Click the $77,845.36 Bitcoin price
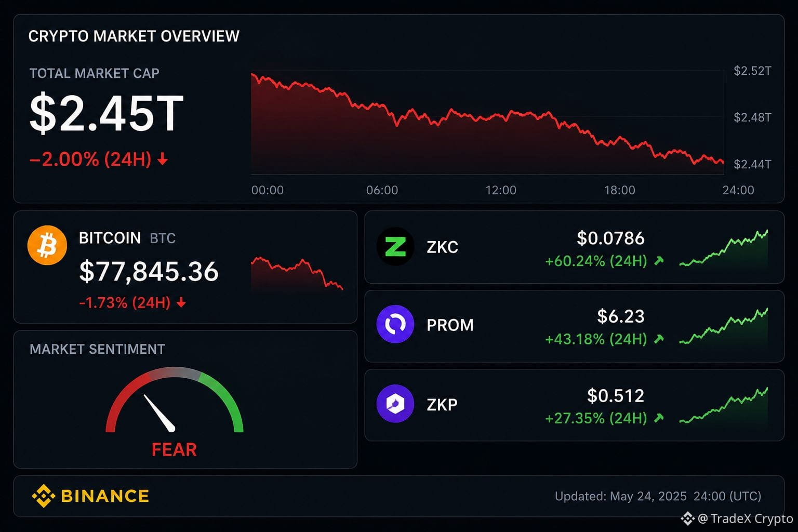Viewport: 798px width, 532px height. (149, 272)
